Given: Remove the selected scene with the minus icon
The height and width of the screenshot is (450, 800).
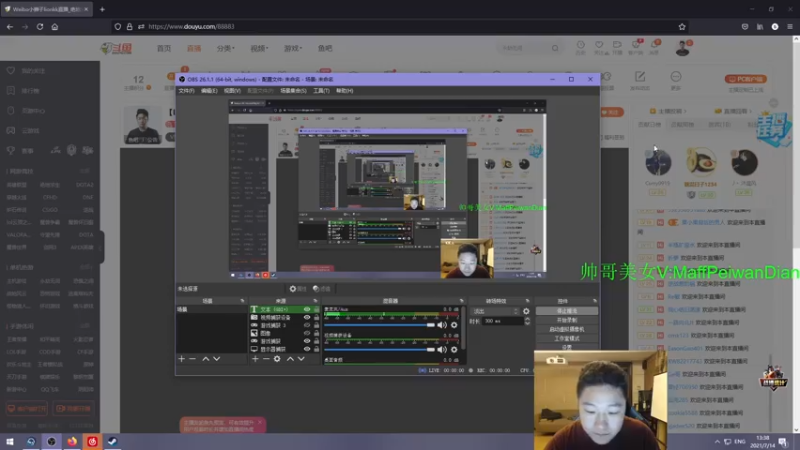Looking at the screenshot, I should coord(192,359).
